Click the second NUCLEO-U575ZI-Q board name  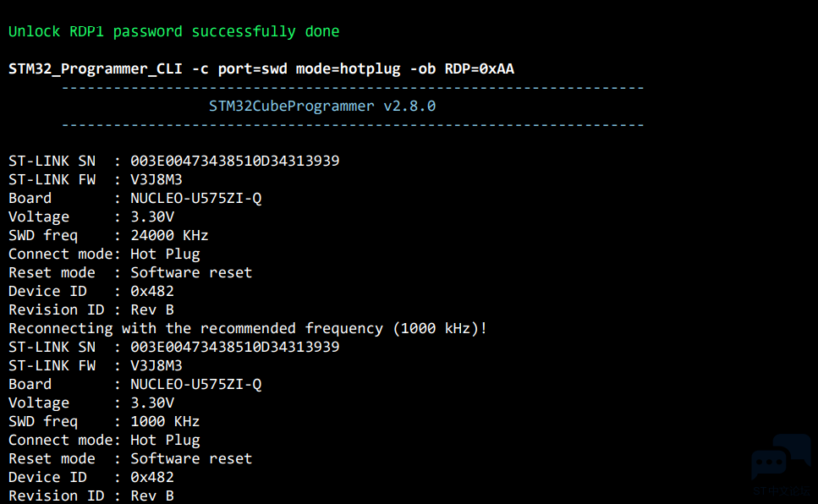pos(196,385)
